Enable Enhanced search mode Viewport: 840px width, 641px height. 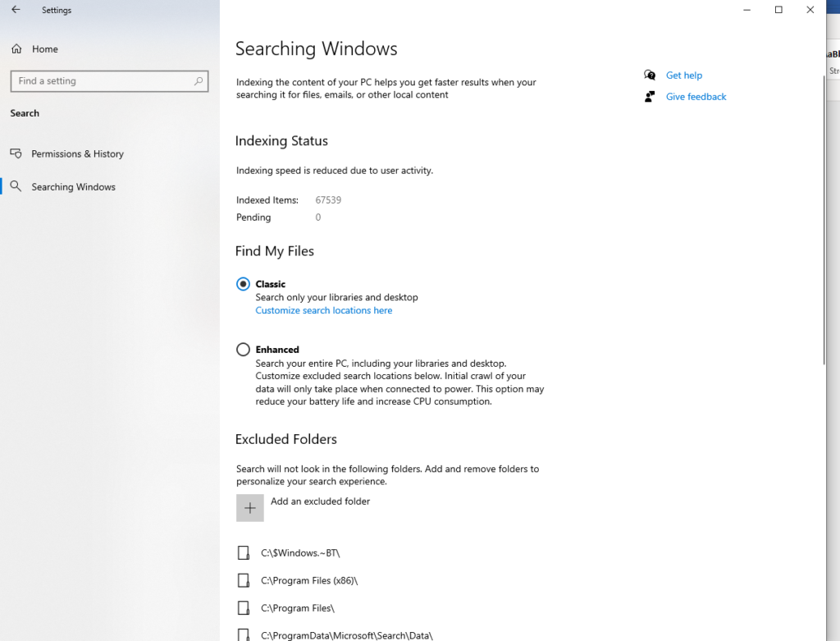pyautogui.click(x=243, y=349)
